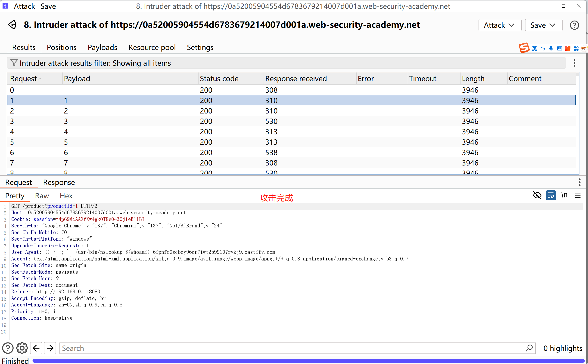Click the Search input field
Image resolution: width=588 pixels, height=364 pixels.
click(292, 348)
